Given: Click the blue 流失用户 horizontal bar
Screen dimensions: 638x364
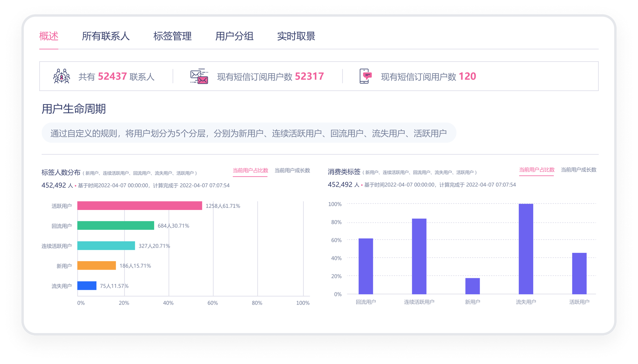Looking at the screenshot, I should (87, 286).
